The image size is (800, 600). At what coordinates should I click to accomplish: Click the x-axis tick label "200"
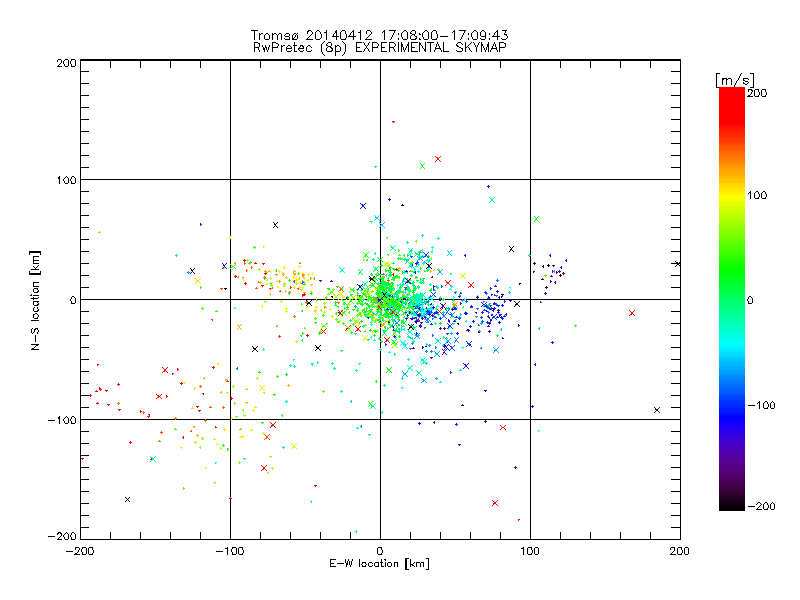[680, 551]
